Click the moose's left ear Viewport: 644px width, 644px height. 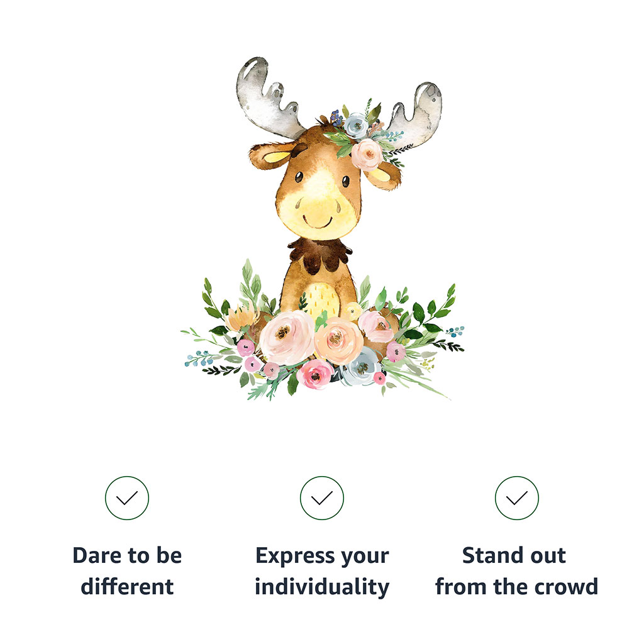pos(274,156)
